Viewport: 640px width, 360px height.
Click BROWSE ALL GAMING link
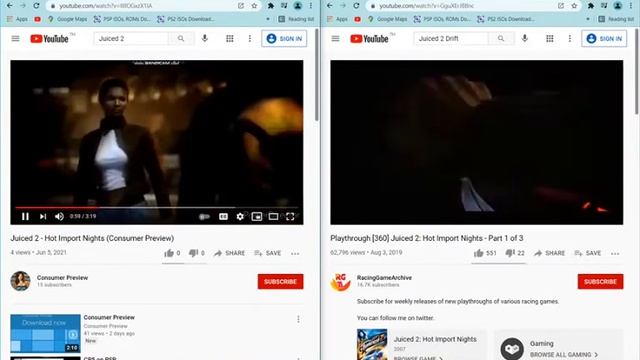click(564, 355)
